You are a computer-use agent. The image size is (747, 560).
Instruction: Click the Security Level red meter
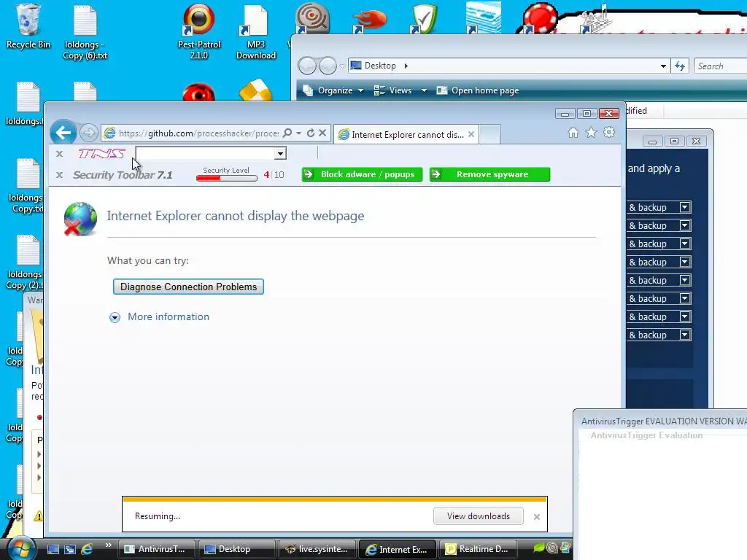point(227,178)
